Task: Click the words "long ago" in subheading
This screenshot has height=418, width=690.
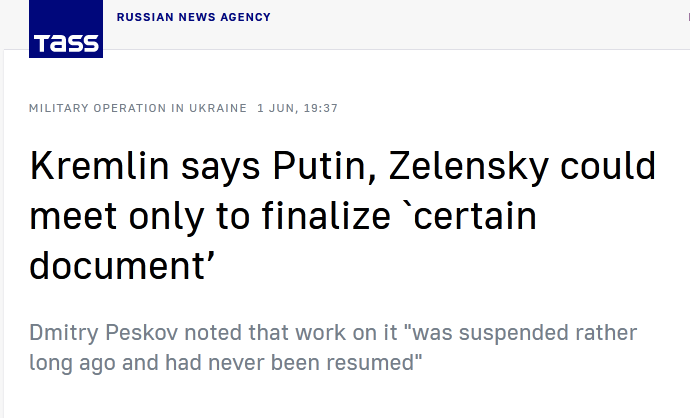Action: [72, 364]
